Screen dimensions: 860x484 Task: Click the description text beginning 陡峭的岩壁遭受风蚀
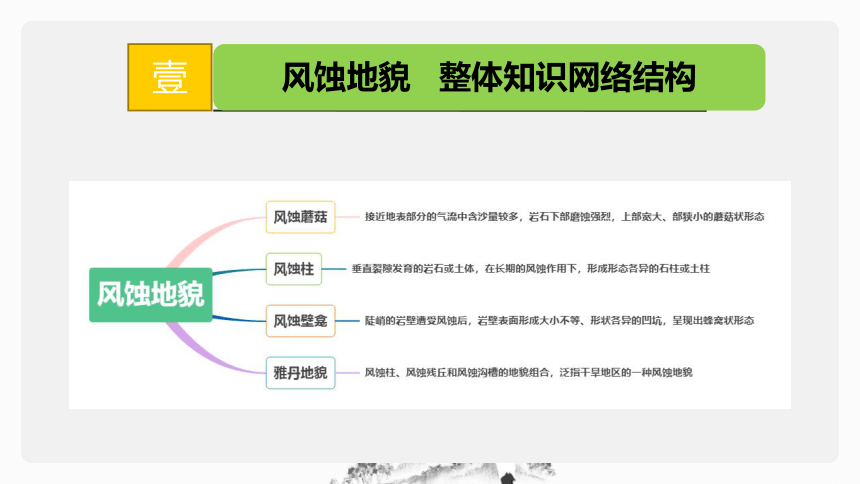[559, 320]
